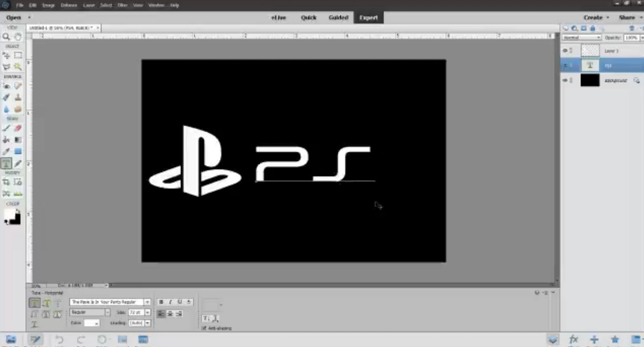The height and width of the screenshot is (347, 644).
Task: Click the foreground/background color swatches
Action: [x=12, y=217]
